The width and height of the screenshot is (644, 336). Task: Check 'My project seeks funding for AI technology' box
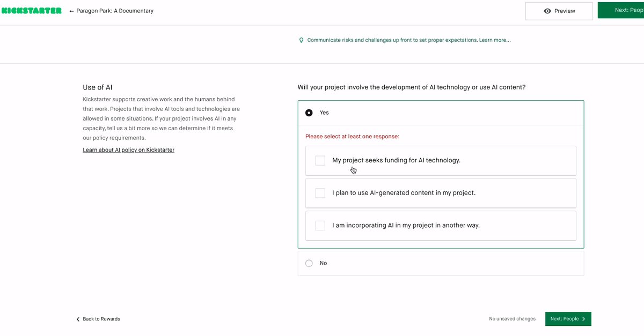coord(320,161)
